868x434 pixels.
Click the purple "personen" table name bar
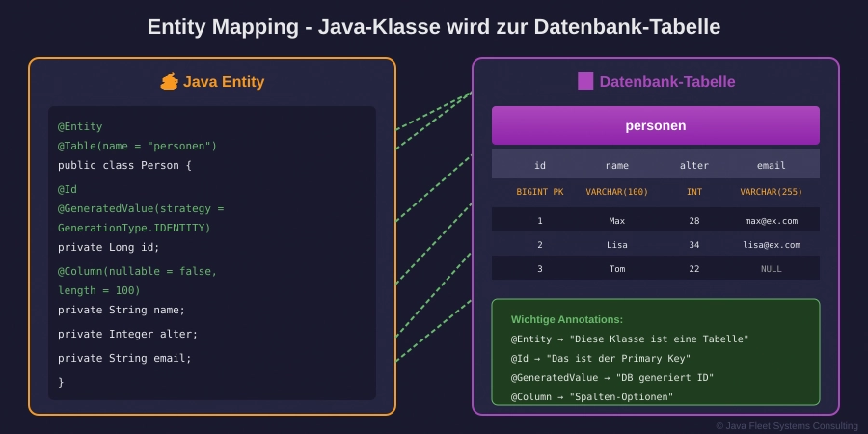coord(655,125)
